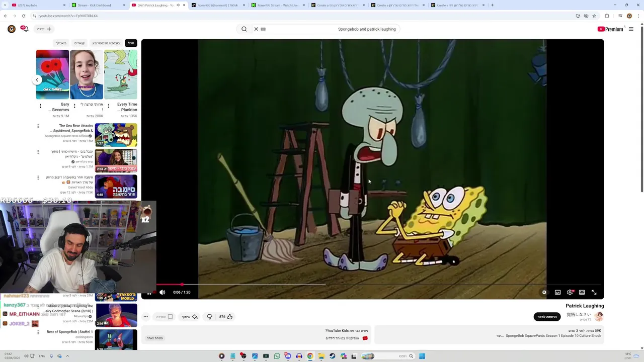Viewport: 644px width, 362px height.
Task: Open The Sea Bear Attacks video thumbnail
Action: pos(116,135)
